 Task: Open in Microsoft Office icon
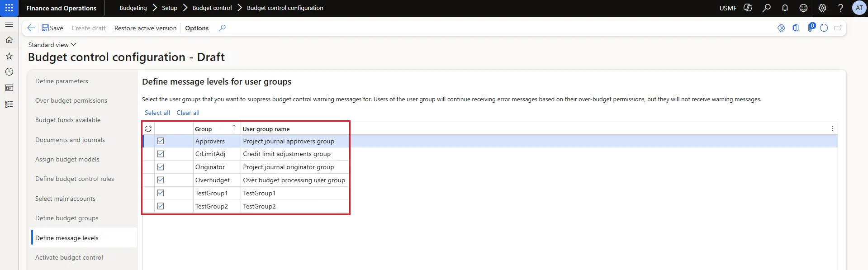click(796, 28)
